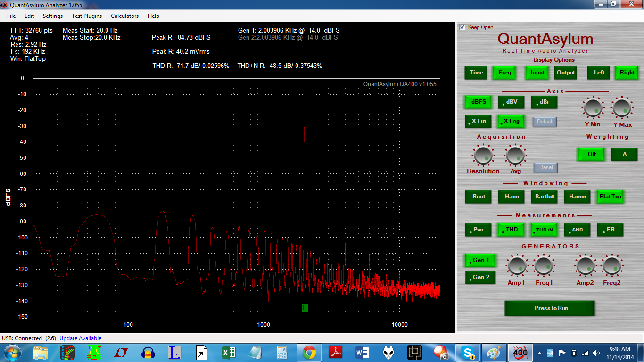Click the Reset acquisition button
This screenshot has height=362, width=644.
tap(546, 167)
